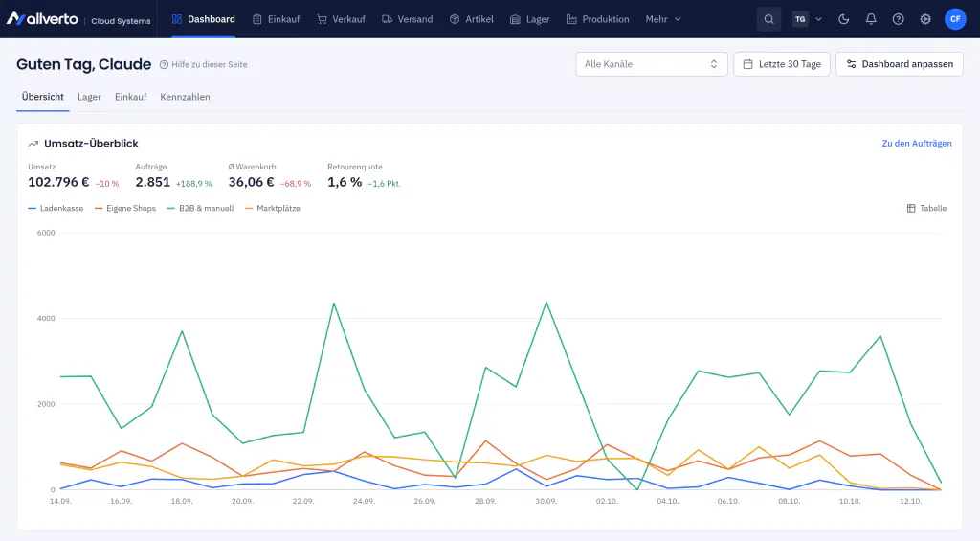Toggle the Marktplätze legend series
This screenshot has width=980, height=541.
click(273, 209)
